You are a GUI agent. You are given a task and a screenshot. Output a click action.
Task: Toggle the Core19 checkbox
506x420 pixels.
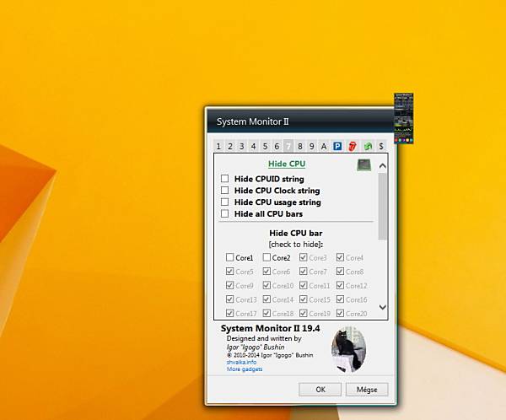pyautogui.click(x=304, y=313)
